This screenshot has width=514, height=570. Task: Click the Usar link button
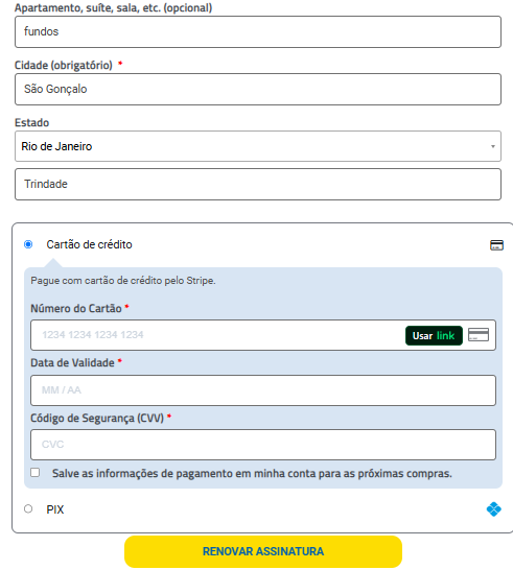pos(434,336)
